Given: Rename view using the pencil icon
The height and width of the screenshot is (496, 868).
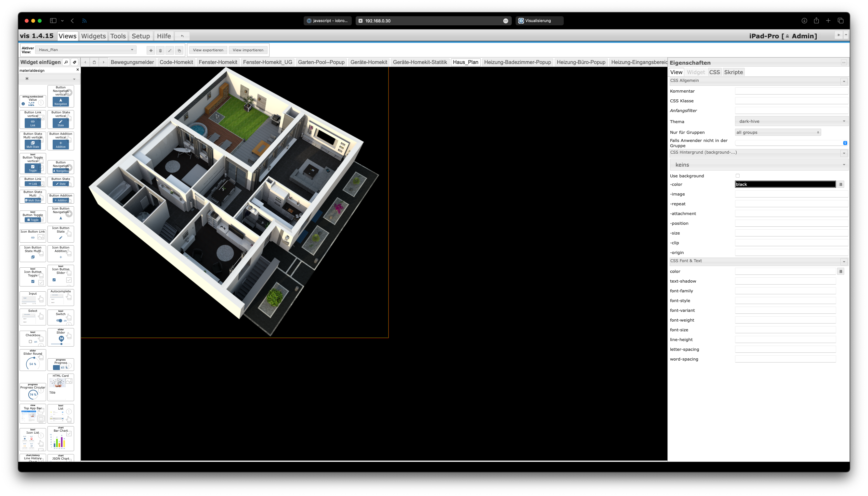Looking at the screenshot, I should click(170, 50).
